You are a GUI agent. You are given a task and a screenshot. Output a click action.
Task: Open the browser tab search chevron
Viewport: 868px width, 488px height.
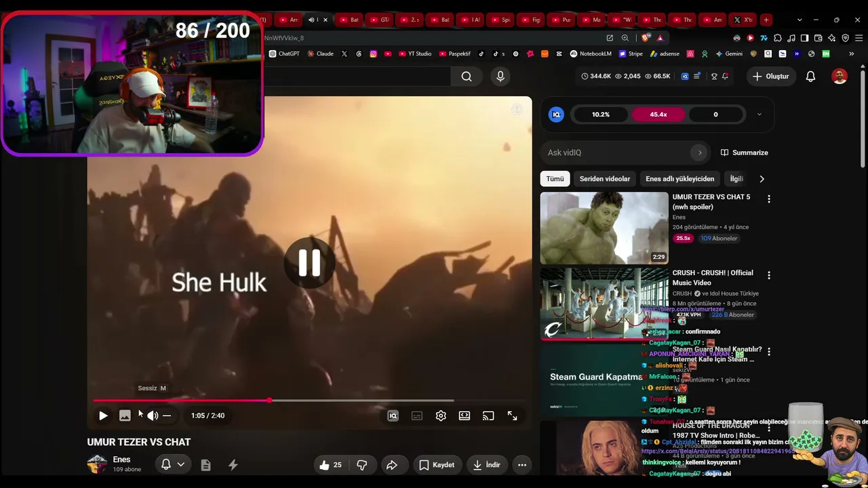click(800, 20)
